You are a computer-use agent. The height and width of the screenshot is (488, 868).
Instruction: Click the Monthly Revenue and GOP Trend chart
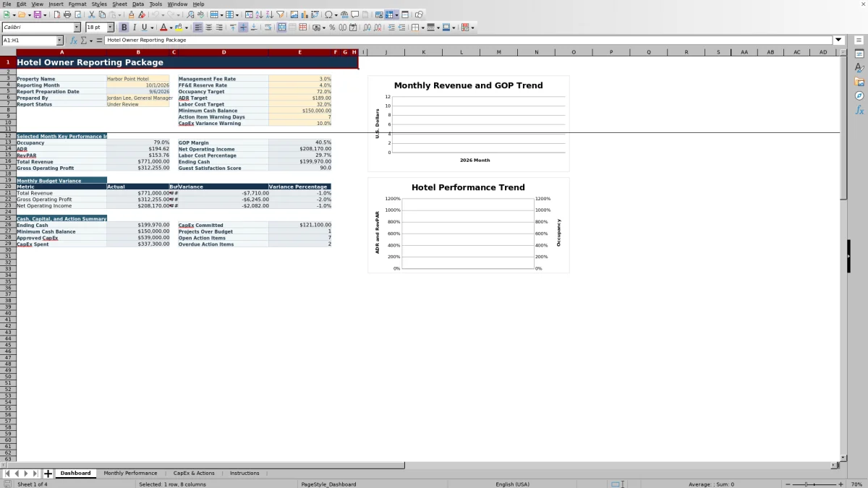pyautogui.click(x=469, y=123)
